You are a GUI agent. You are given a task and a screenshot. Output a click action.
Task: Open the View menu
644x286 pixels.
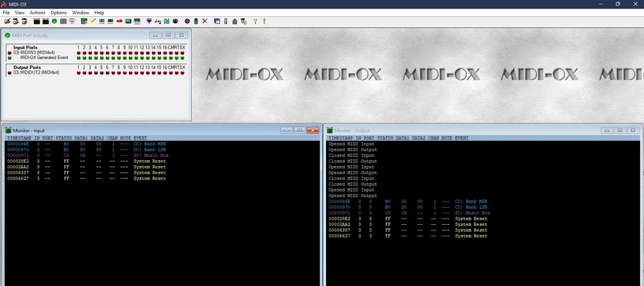point(19,13)
